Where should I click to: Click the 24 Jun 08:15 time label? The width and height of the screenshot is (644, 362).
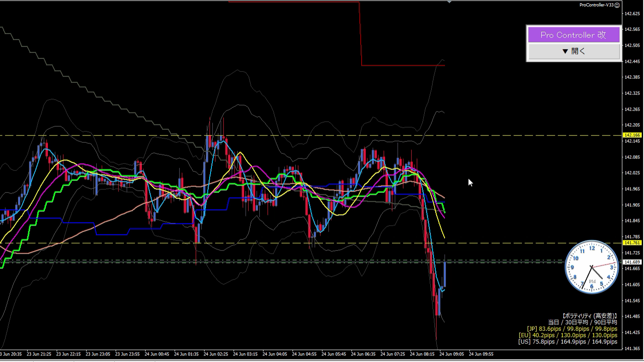(x=422, y=354)
